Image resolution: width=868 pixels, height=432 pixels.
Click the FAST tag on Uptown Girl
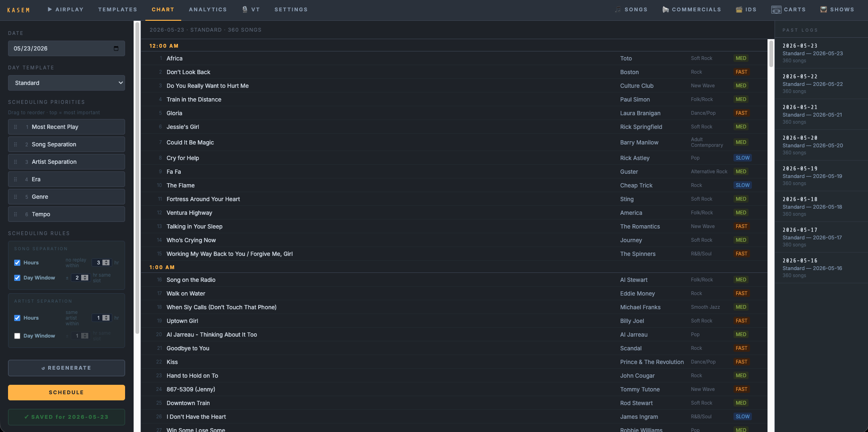(x=742, y=321)
